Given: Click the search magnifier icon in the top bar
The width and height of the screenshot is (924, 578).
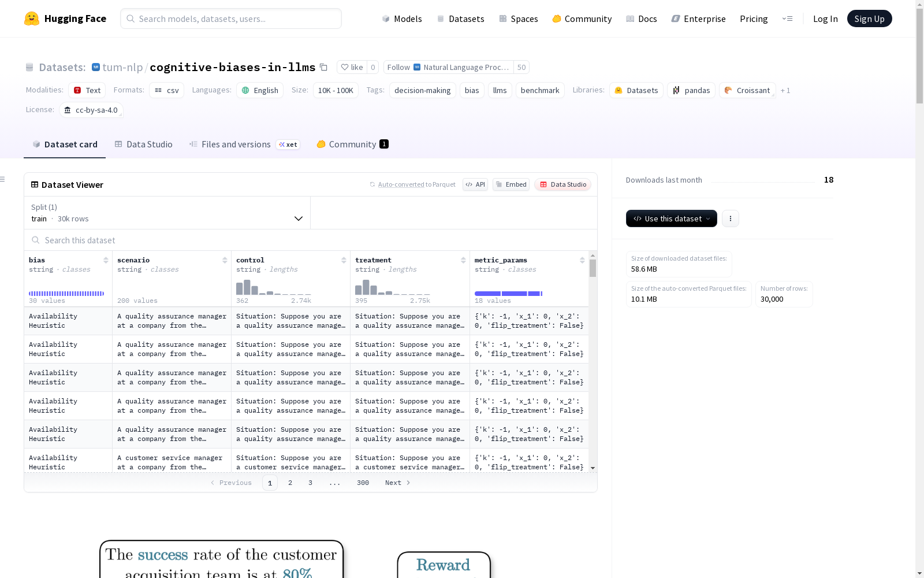Looking at the screenshot, I should pyautogui.click(x=131, y=18).
